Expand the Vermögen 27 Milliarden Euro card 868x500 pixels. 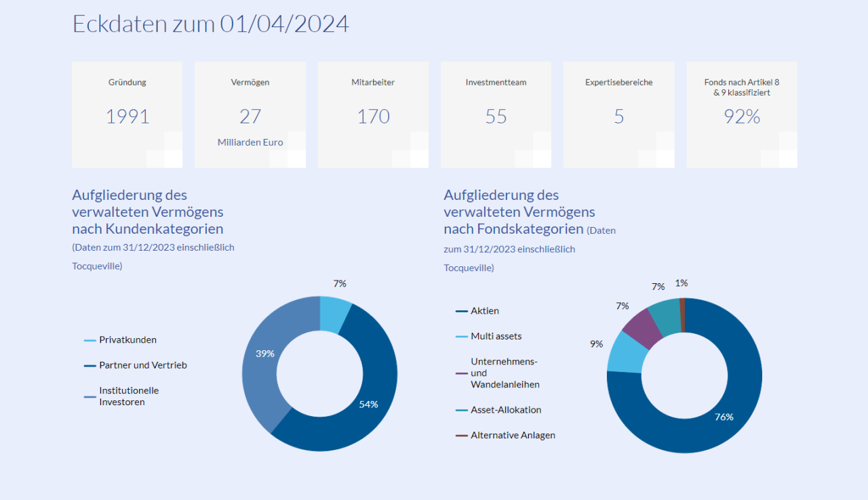pyautogui.click(x=250, y=114)
